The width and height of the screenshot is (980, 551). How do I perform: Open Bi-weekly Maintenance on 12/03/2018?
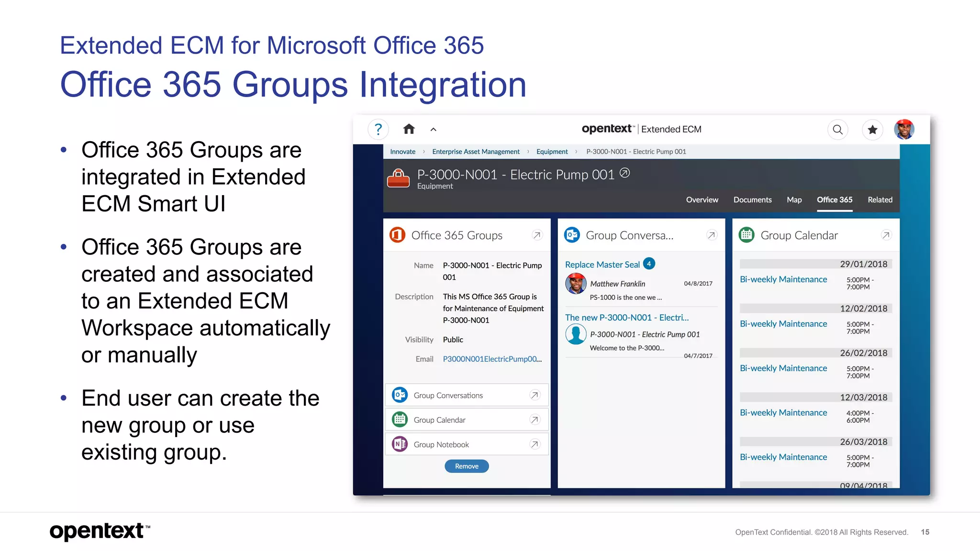click(783, 413)
